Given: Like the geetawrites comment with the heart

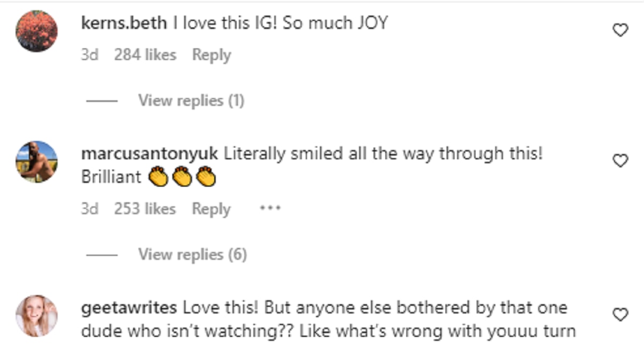Looking at the screenshot, I should coord(620,314).
